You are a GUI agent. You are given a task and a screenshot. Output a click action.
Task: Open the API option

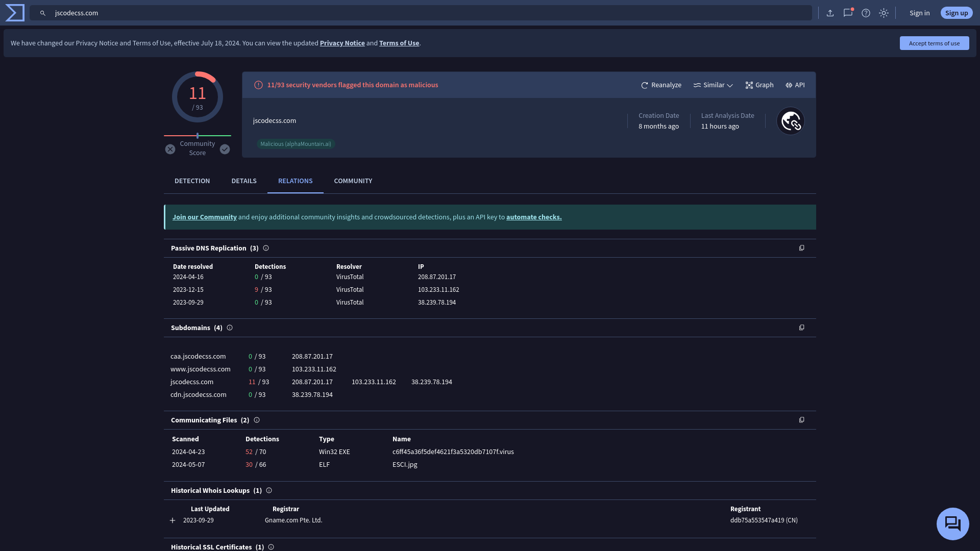click(x=795, y=85)
